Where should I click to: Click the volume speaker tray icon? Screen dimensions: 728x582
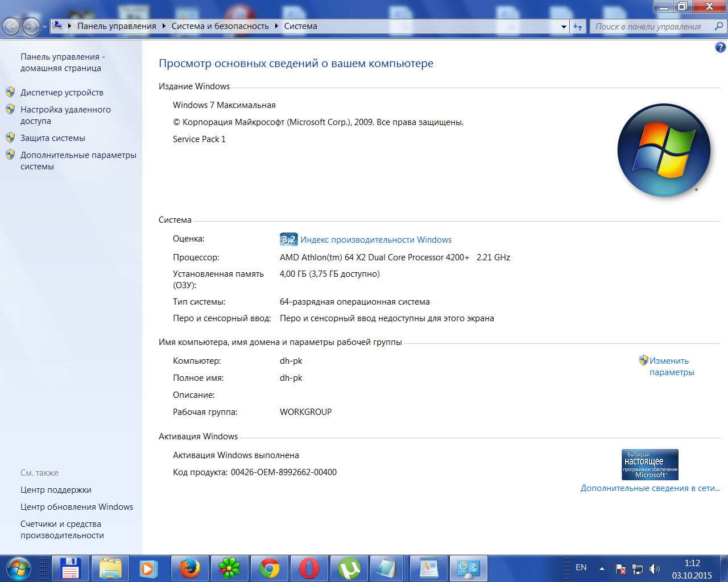coord(655,568)
